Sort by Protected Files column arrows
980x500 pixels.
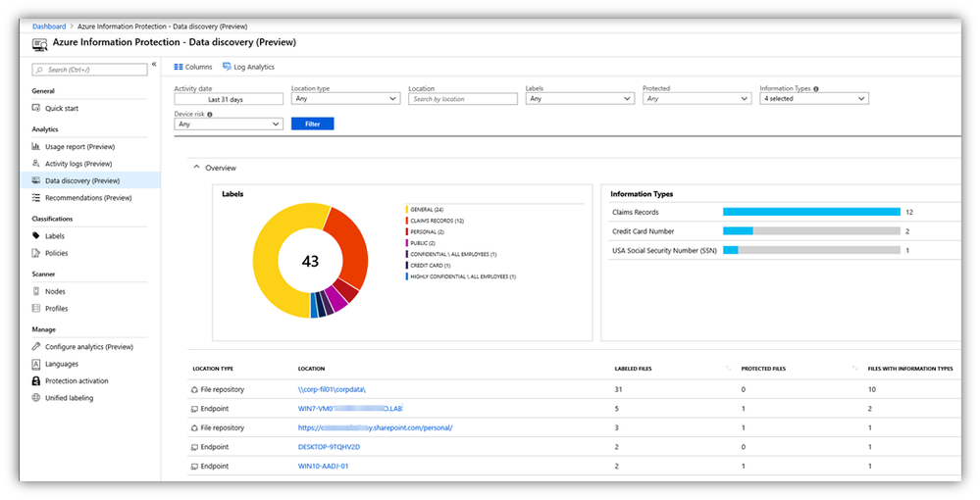point(855,369)
